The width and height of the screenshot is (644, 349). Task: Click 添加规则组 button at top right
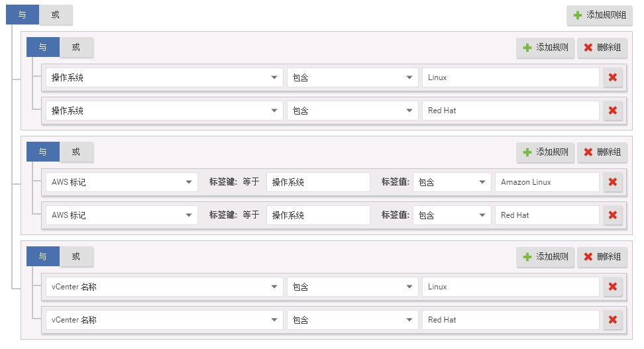tap(600, 15)
